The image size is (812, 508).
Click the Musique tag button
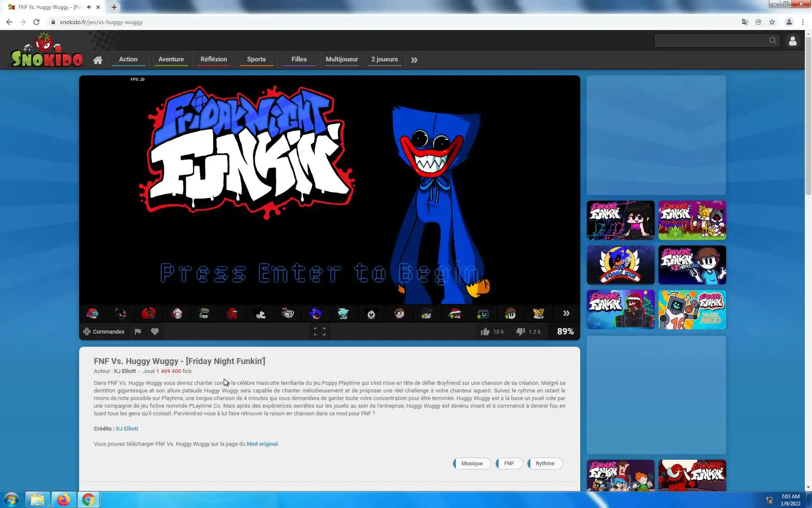[472, 463]
